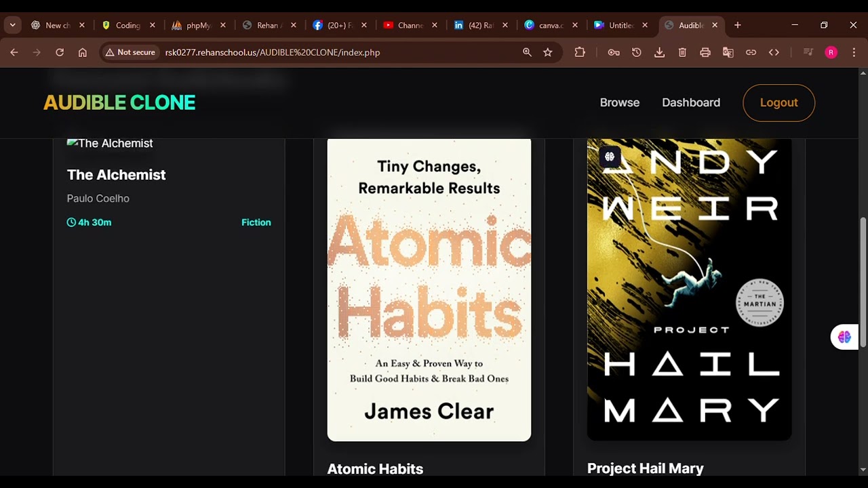Image resolution: width=868 pixels, height=488 pixels.
Task: Open the media control playlist icon
Action: pyautogui.click(x=808, y=52)
